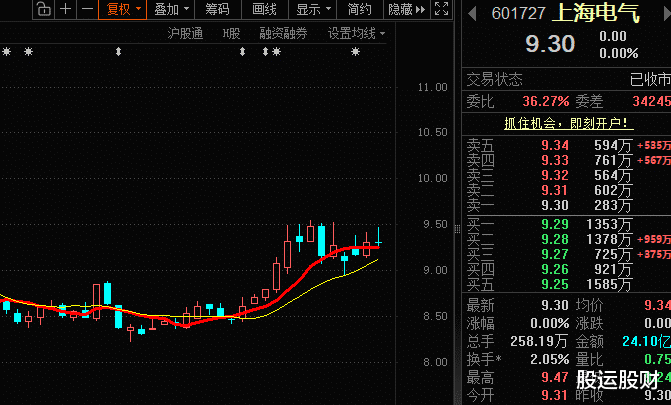Click the 卖五 volume 594万

click(613, 146)
